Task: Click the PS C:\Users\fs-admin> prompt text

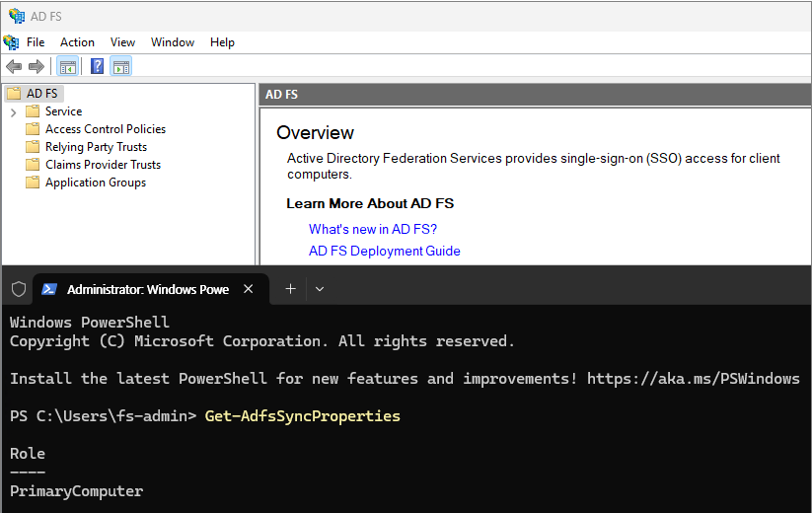Action: tap(103, 416)
